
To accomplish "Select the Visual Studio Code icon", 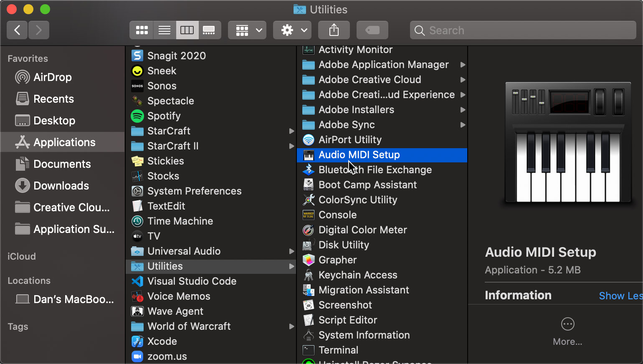I will coord(137,281).
